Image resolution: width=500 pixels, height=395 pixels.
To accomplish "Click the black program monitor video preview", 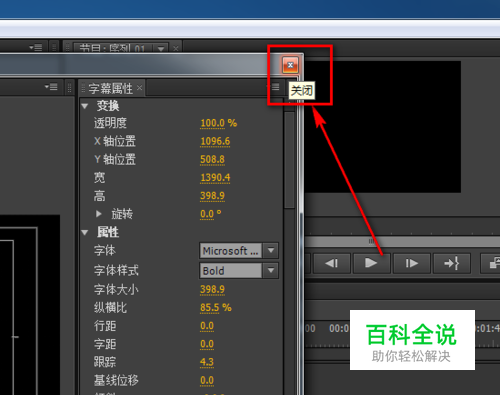I will [x=383, y=127].
